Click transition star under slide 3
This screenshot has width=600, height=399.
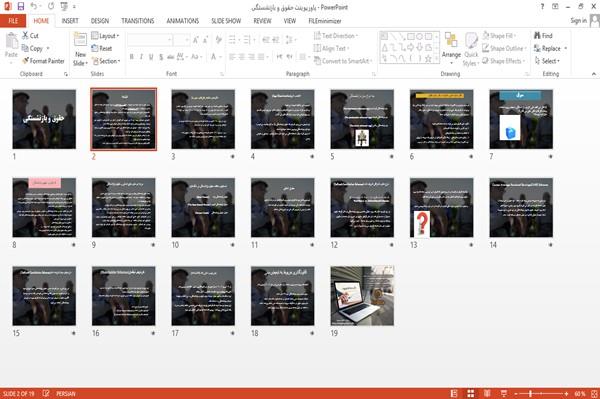[x=232, y=156]
